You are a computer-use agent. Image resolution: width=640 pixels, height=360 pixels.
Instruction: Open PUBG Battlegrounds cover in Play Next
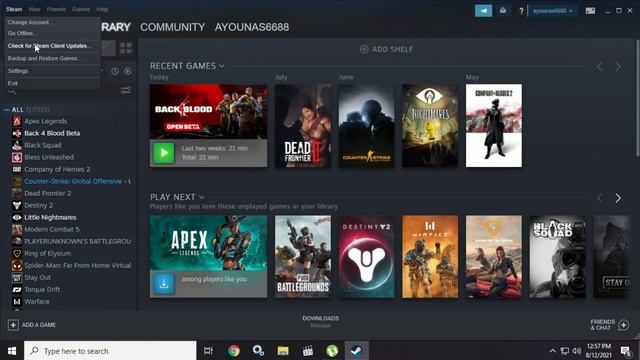[303, 257]
